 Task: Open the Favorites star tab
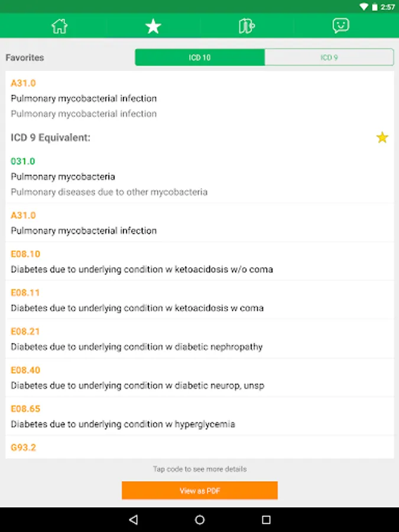coord(153,26)
